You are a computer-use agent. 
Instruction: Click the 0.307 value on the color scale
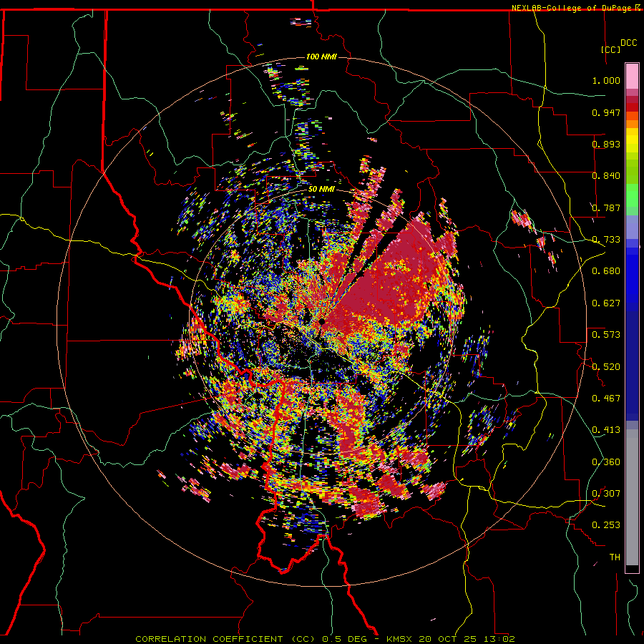pos(606,494)
